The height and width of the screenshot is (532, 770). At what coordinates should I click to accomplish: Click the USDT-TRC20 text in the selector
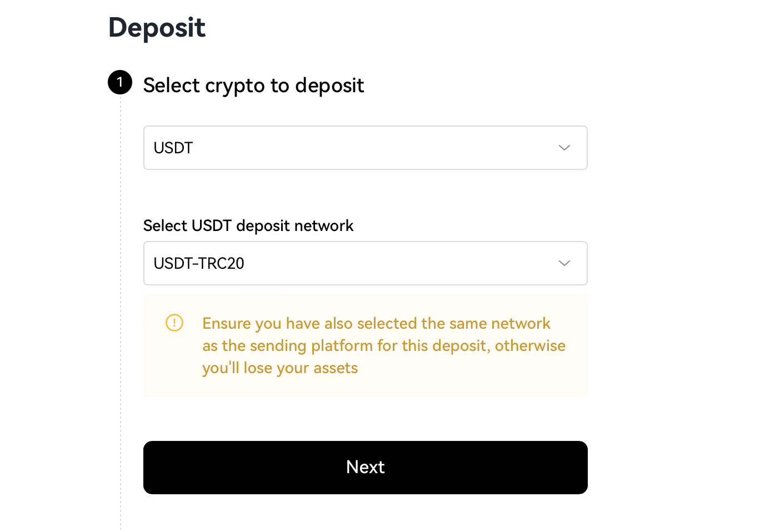coord(199,263)
